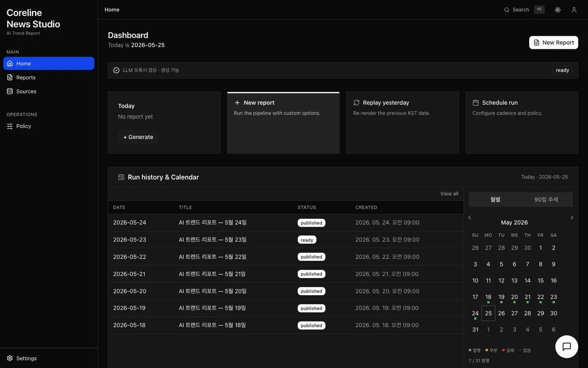This screenshot has height=368, width=588.
Task: Open report titled AI 트렌드 리포트 — 5월 22일
Action: point(213,257)
